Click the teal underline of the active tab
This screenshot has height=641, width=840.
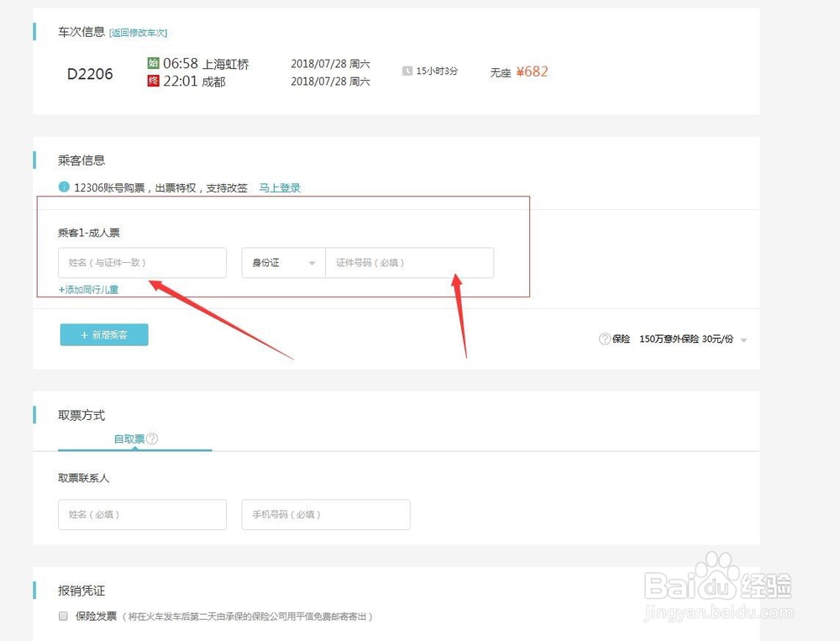[134, 451]
